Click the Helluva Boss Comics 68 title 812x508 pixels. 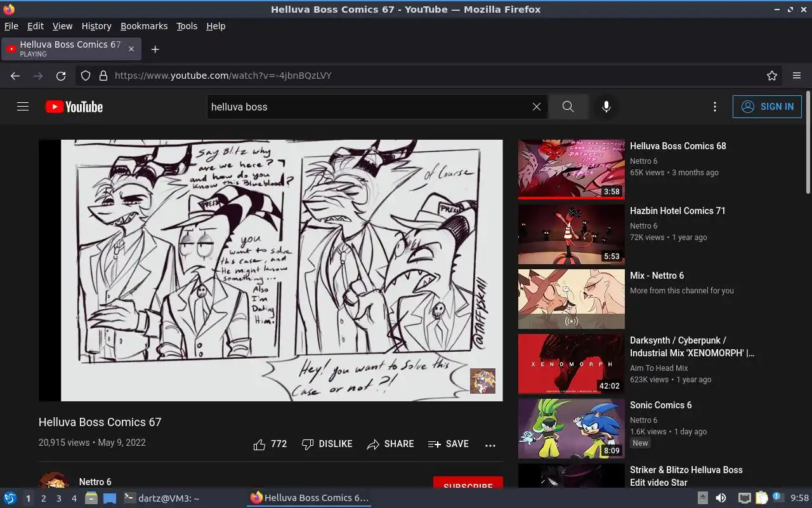coord(678,146)
